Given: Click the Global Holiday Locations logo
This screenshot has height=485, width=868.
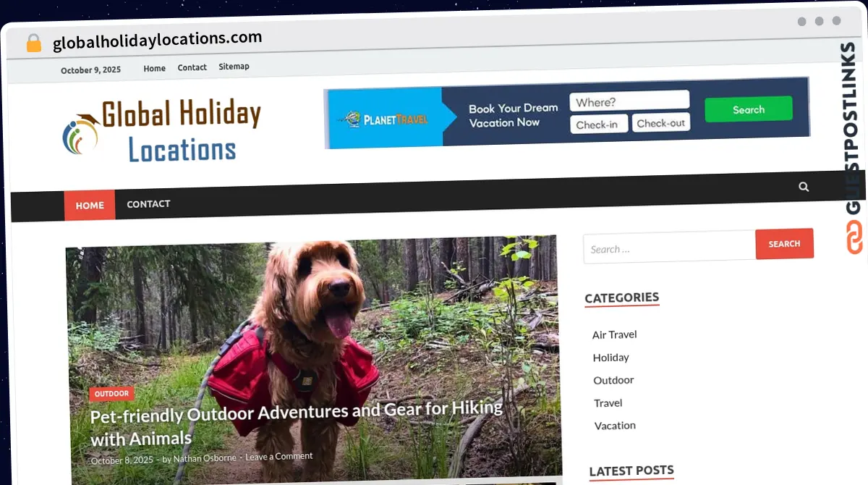Looking at the screenshot, I should click(x=161, y=131).
